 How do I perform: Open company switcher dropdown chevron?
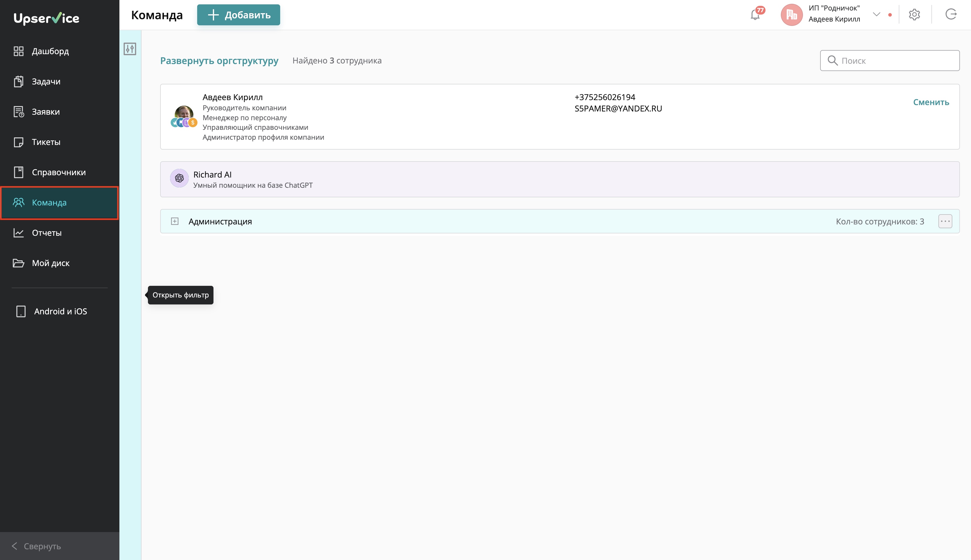(x=876, y=15)
